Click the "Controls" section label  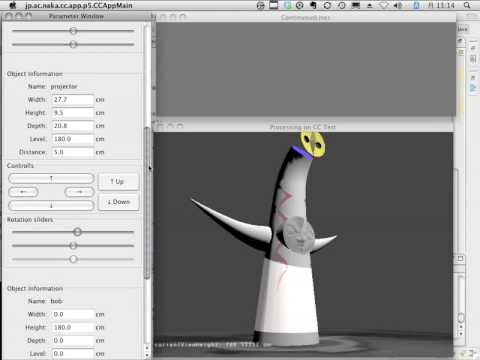20,166
